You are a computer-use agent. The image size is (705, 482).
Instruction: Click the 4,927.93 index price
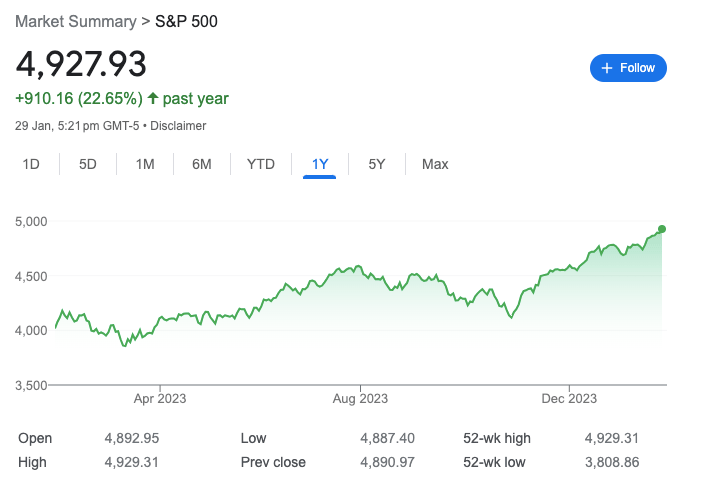click(x=81, y=64)
